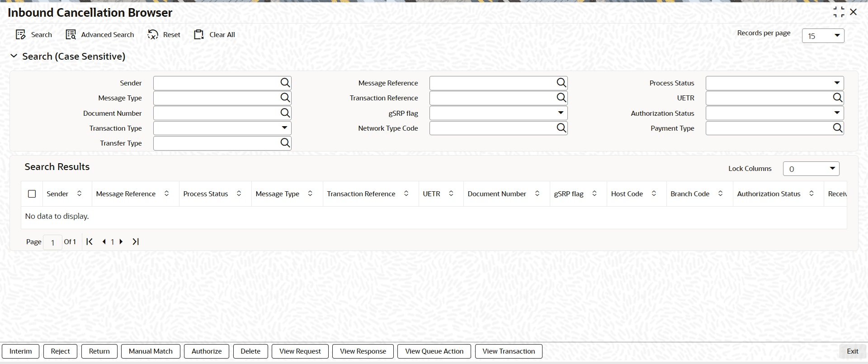Open the Authorization Status dropdown
This screenshot has height=364, width=868.
tap(774, 113)
